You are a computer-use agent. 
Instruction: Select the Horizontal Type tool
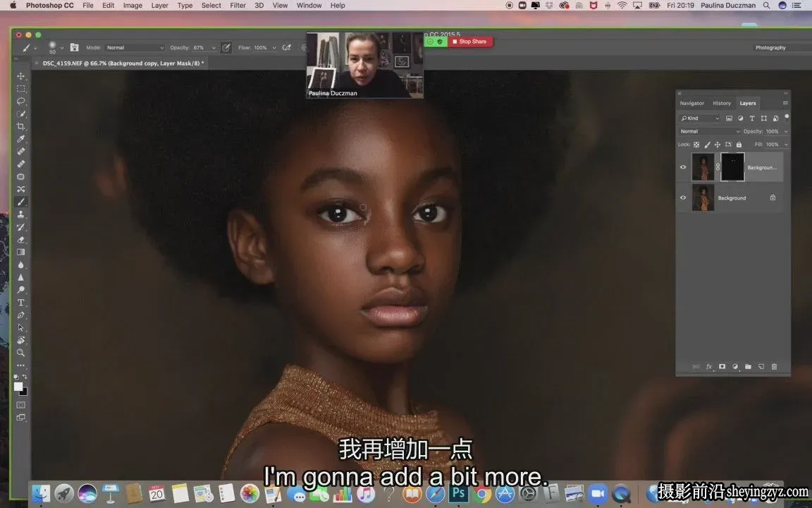pyautogui.click(x=20, y=302)
